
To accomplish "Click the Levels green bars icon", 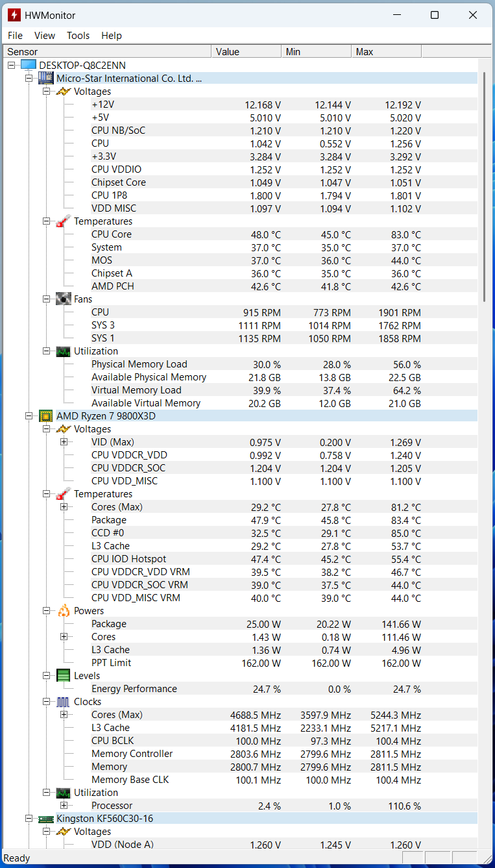I will pos(64,675).
